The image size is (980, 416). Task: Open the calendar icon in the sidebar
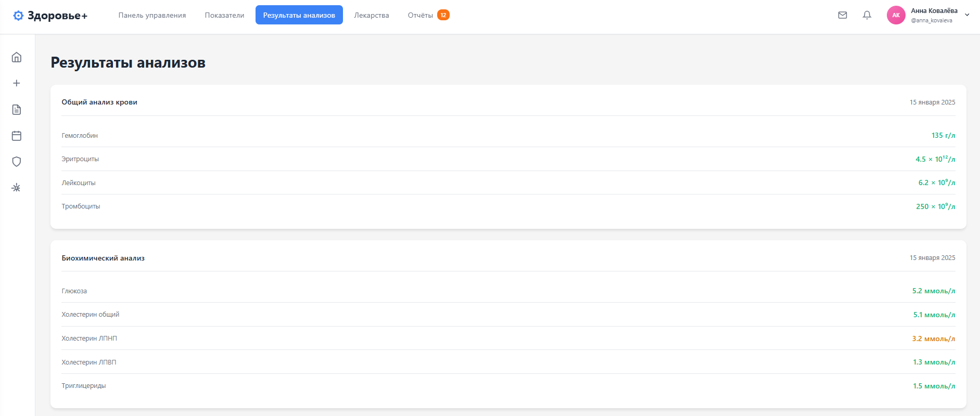[x=17, y=136]
